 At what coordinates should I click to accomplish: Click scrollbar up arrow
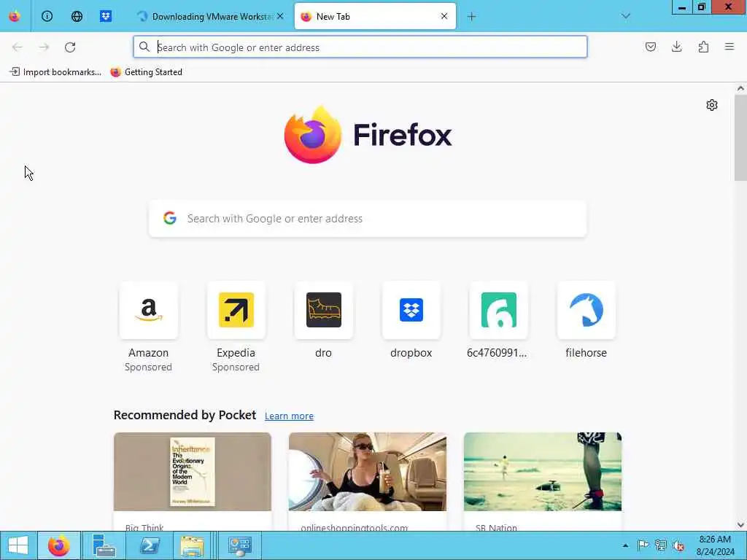pos(740,88)
